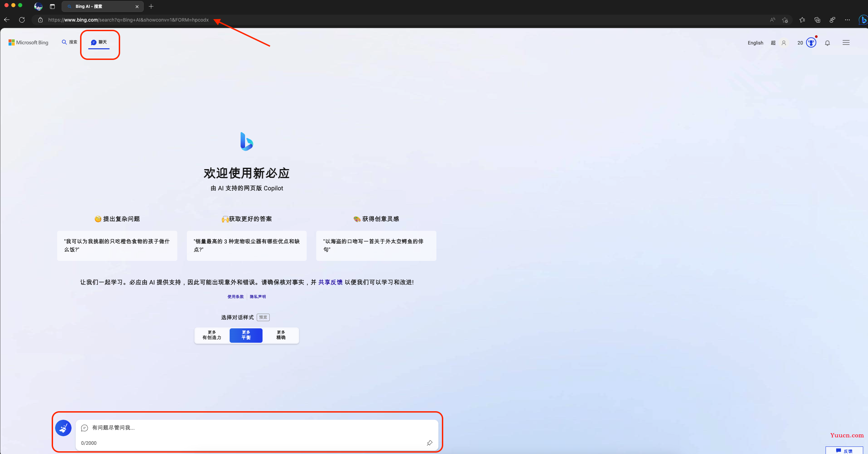Viewport: 868px width, 454px height.
Task: Click the 欢迎使用新必应 heading
Action: [247, 173]
